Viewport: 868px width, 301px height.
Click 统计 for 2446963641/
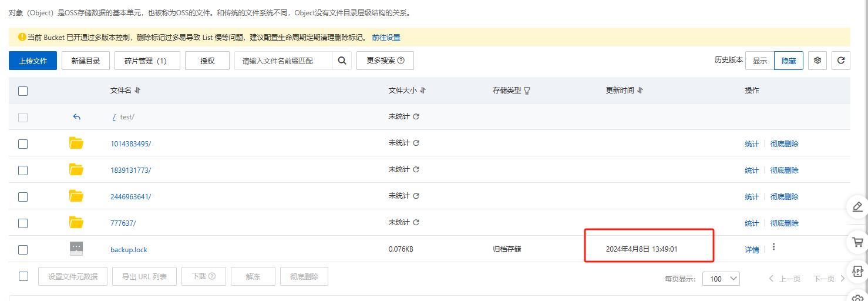[752, 196]
